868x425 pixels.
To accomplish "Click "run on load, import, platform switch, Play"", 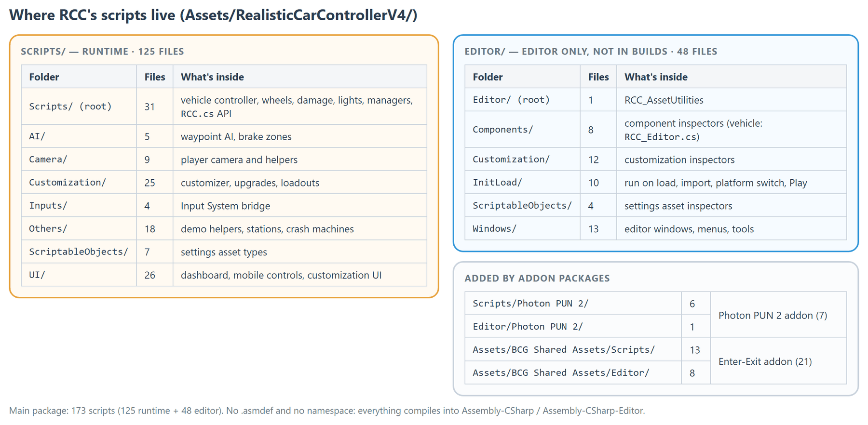I will [716, 183].
